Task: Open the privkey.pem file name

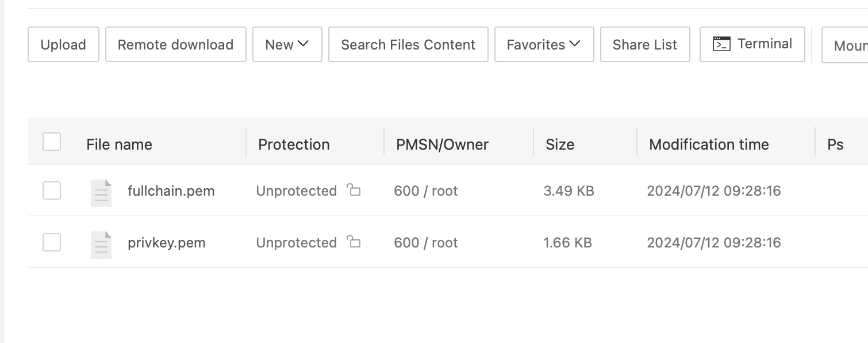Action: point(166,243)
